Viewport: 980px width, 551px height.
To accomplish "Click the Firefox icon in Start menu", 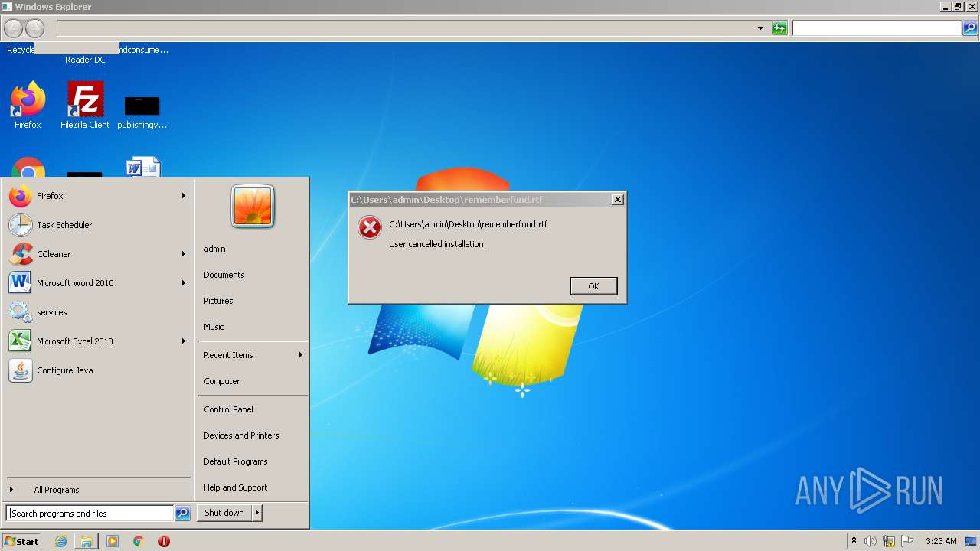I will pyautogui.click(x=21, y=196).
